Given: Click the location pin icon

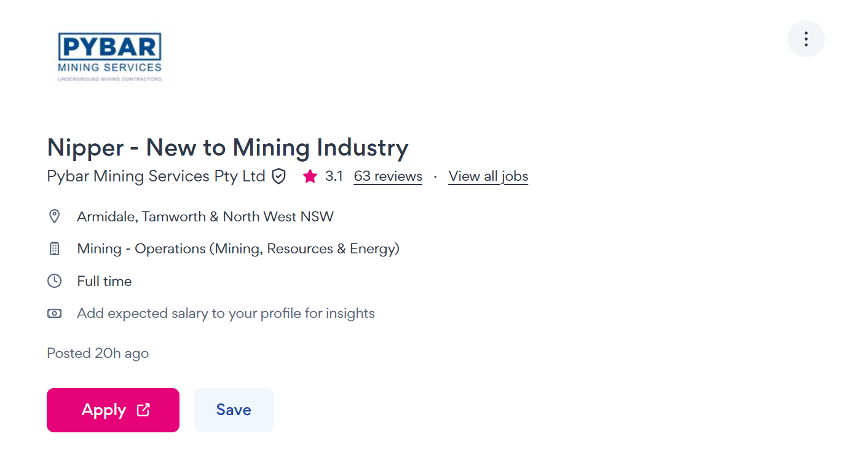Looking at the screenshot, I should coord(54,216).
